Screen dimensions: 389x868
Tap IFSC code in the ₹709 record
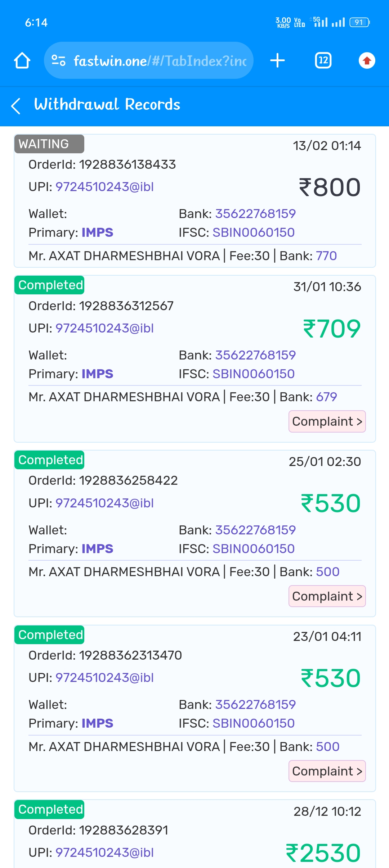(x=254, y=374)
